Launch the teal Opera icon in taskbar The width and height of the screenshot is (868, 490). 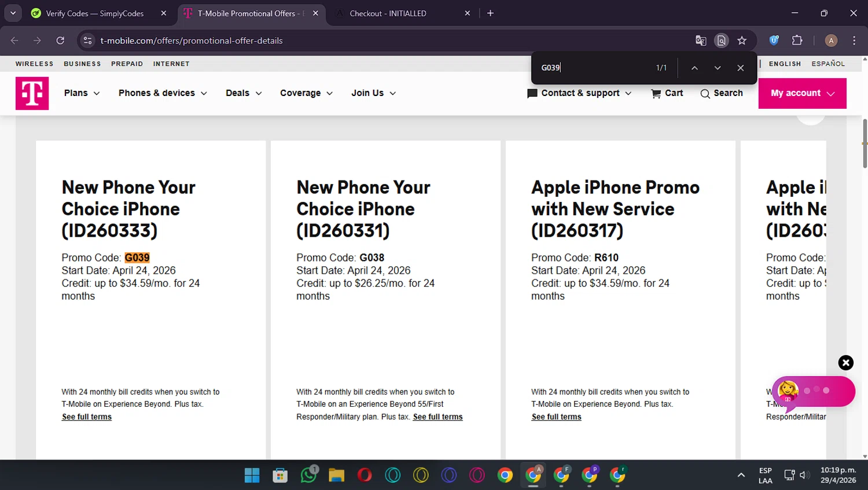[393, 475]
